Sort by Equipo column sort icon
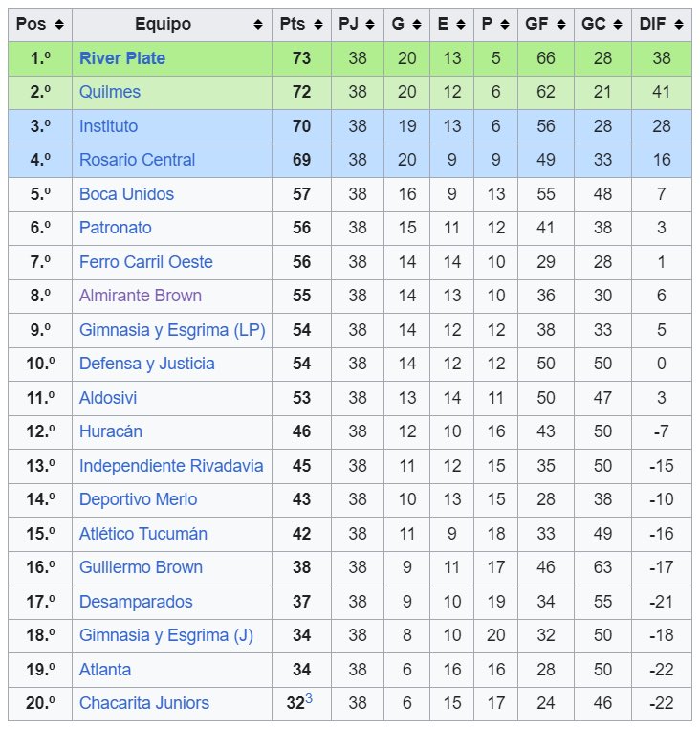 click(x=258, y=25)
